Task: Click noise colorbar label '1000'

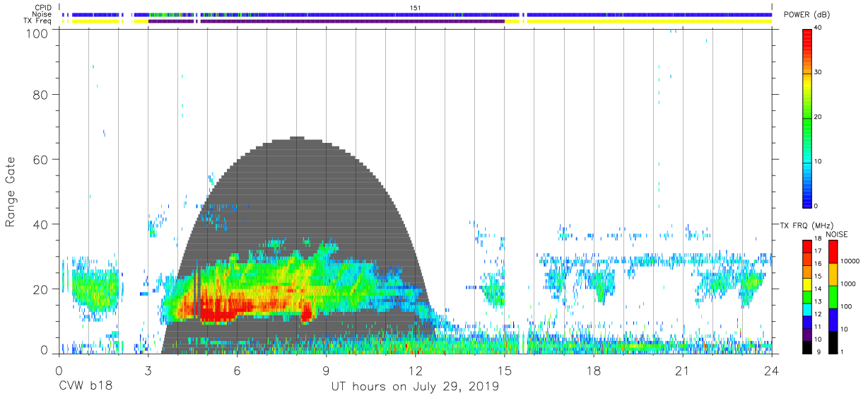Action: point(848,284)
